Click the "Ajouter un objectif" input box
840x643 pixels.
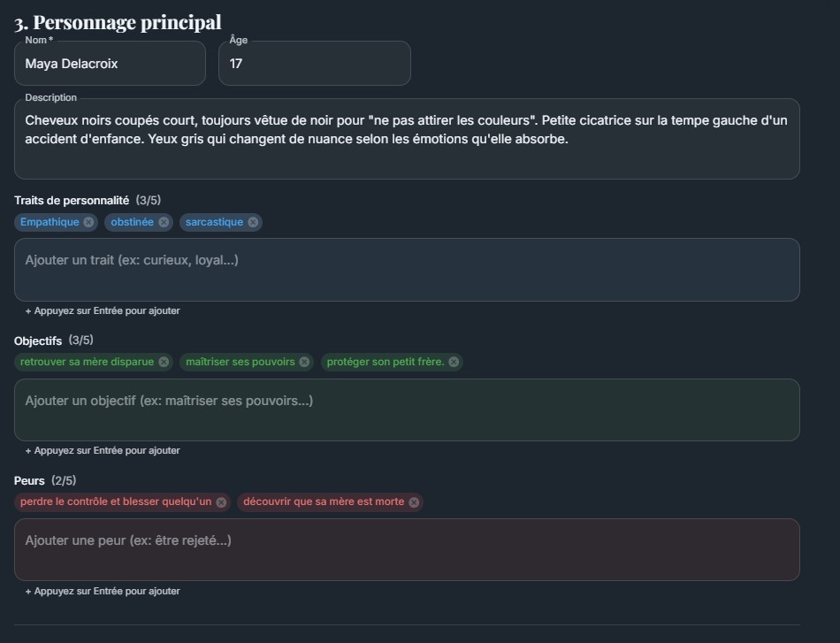coord(407,410)
